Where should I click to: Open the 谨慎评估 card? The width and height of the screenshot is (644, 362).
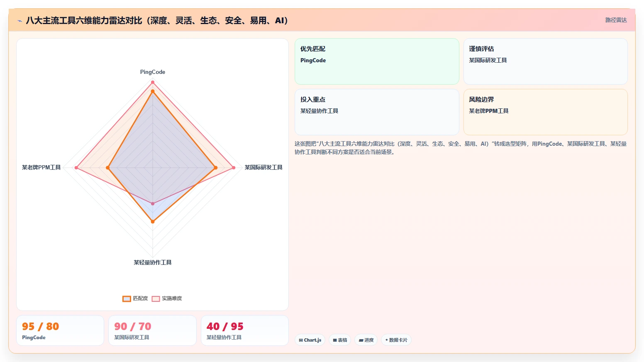tap(545, 61)
